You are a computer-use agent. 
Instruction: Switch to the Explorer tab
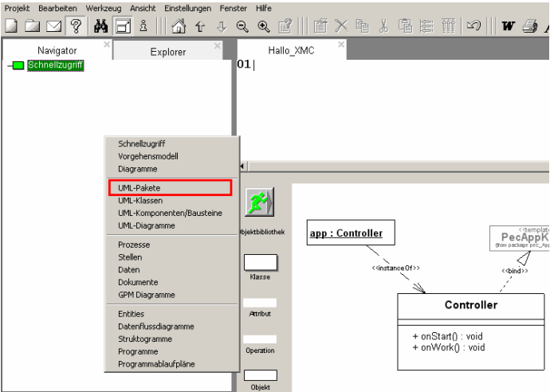167,52
